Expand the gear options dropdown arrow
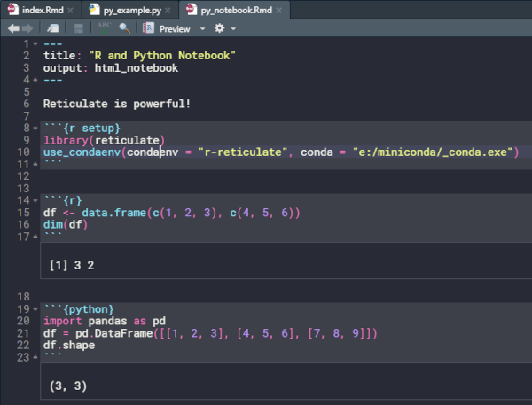 [x=233, y=29]
